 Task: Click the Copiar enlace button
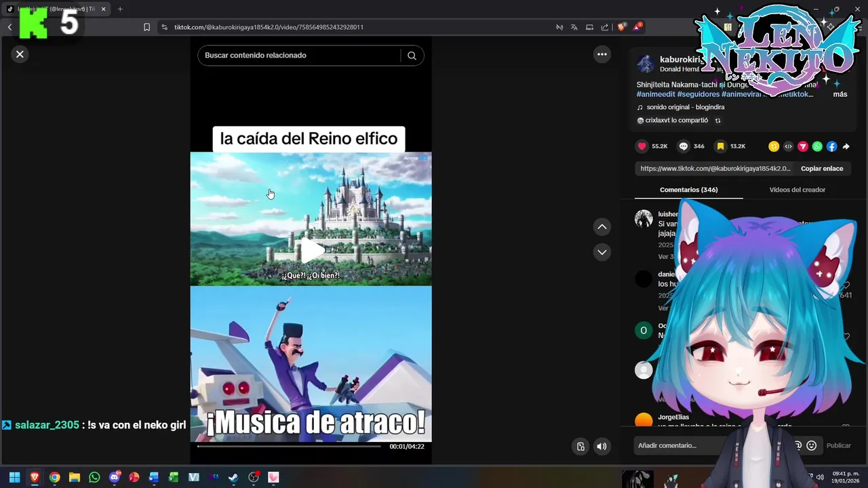point(822,169)
